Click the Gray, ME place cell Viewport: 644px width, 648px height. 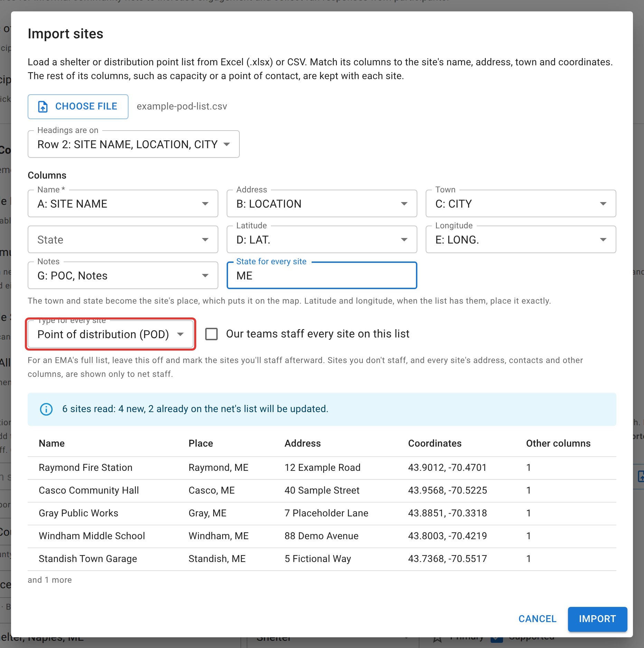click(208, 513)
